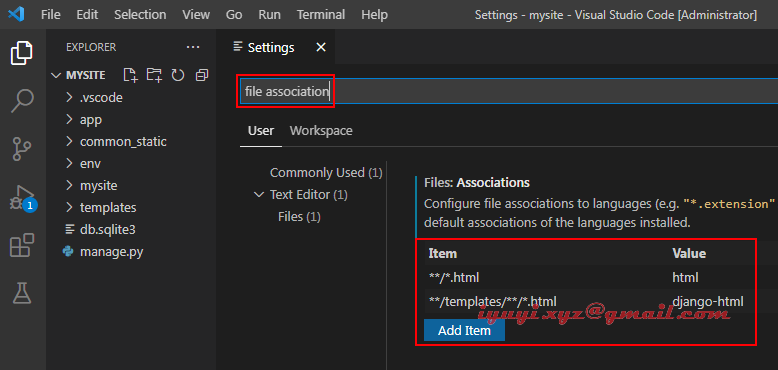
Task: Switch to the Workspace settings tab
Action: [321, 131]
